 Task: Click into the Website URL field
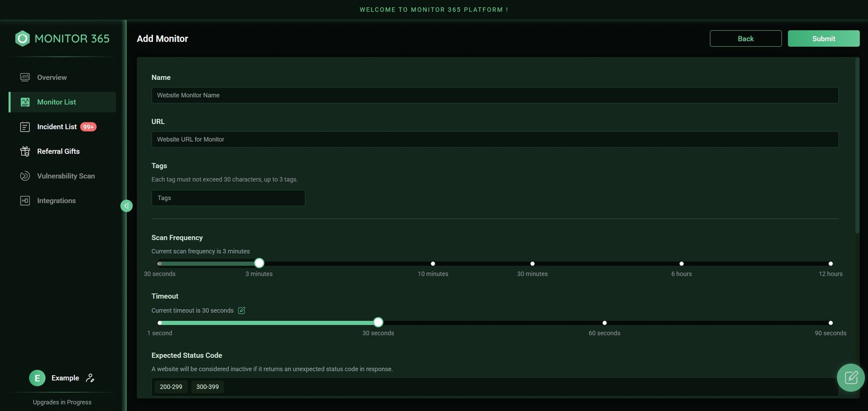point(494,140)
